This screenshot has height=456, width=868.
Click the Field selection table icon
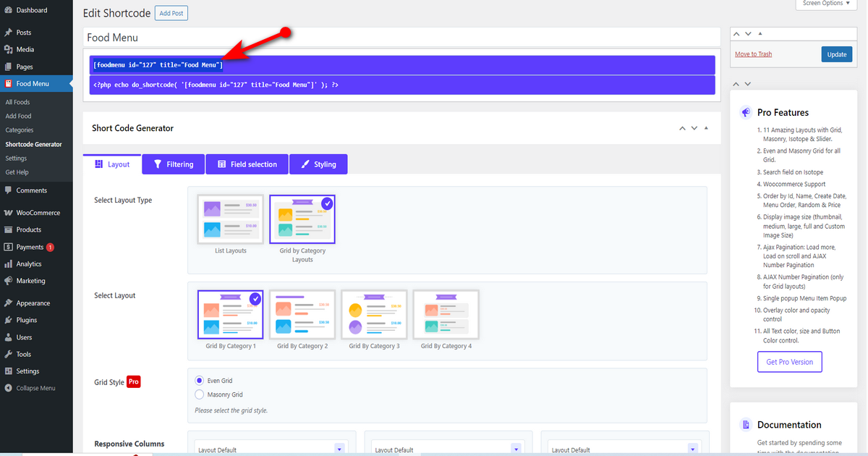[222, 164]
